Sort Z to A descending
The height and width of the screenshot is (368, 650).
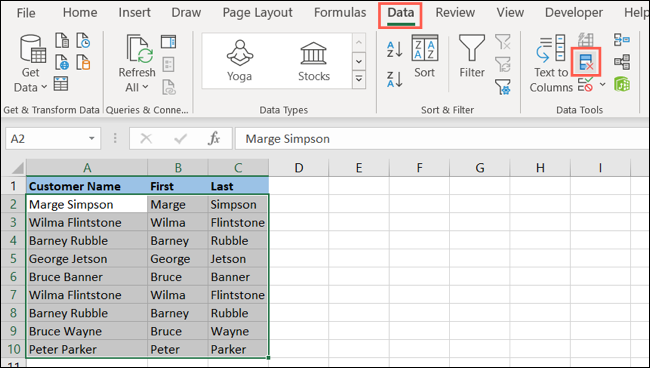point(394,79)
